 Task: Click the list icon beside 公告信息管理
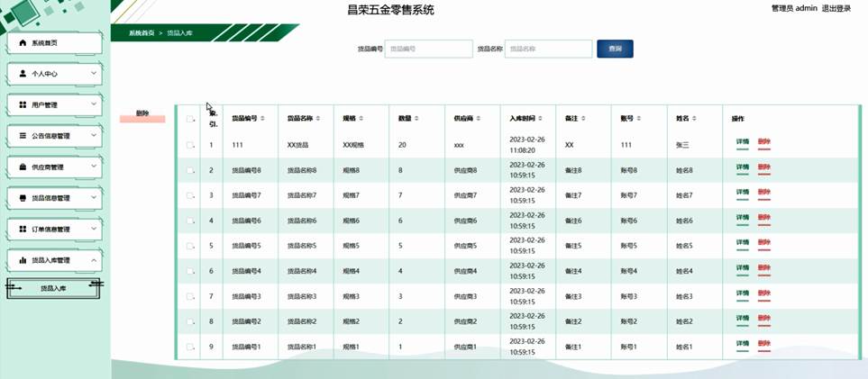point(23,136)
